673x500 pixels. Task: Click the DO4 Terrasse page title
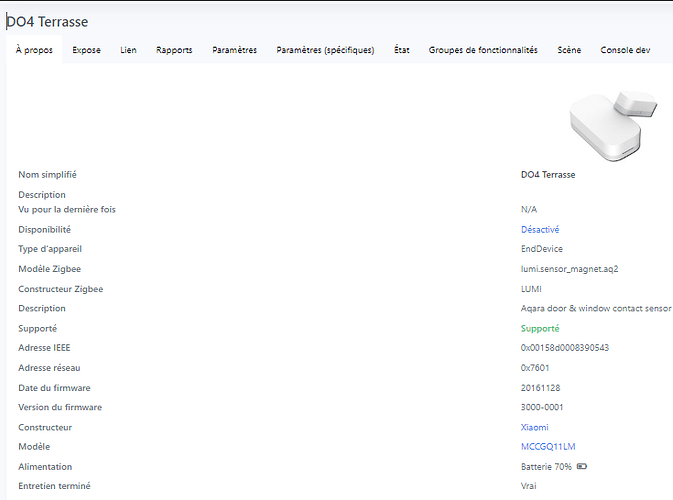(x=52, y=22)
